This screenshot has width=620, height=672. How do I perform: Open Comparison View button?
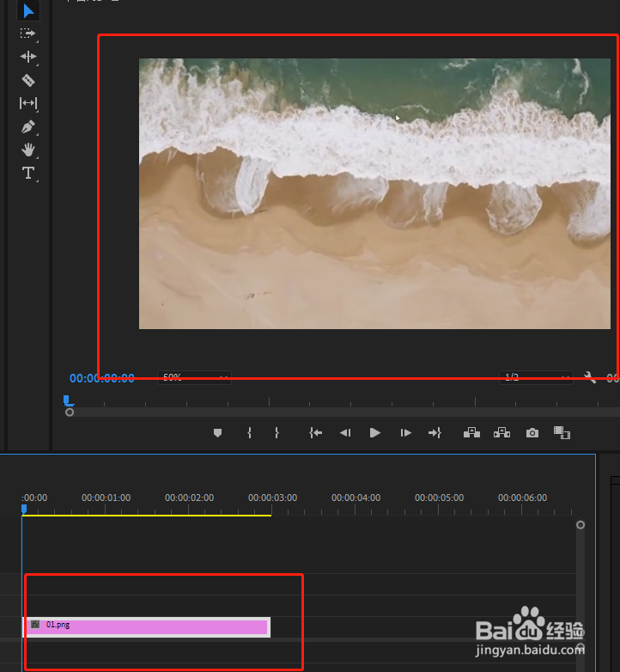click(x=562, y=433)
